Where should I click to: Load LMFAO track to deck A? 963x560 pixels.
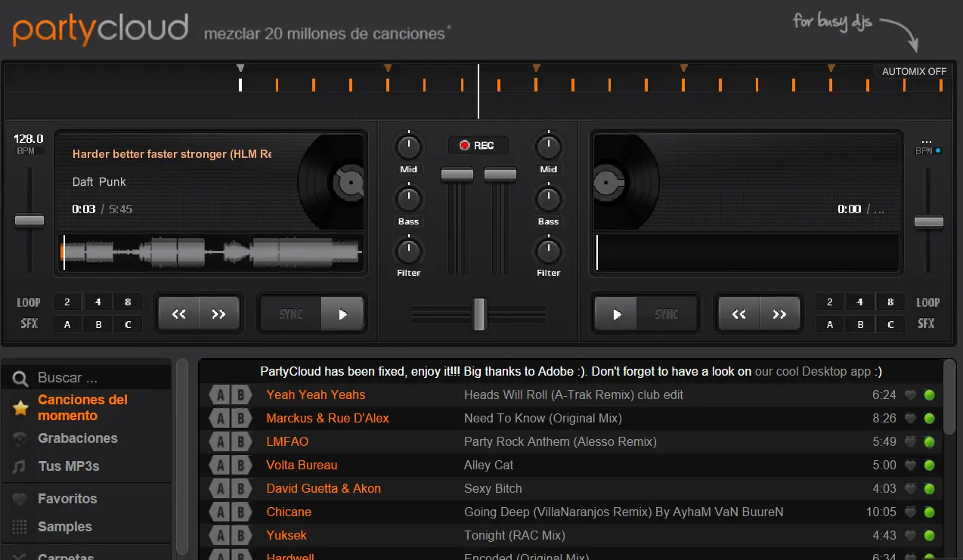219,441
